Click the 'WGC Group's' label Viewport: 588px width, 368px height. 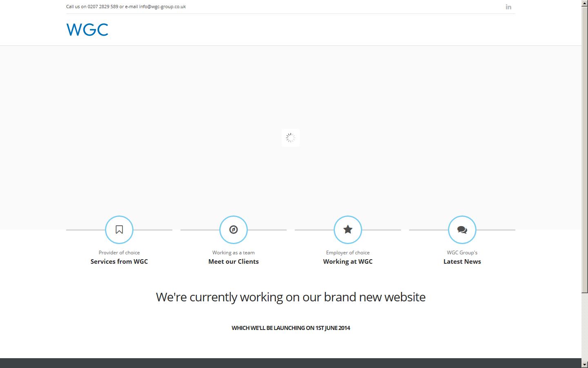(462, 252)
